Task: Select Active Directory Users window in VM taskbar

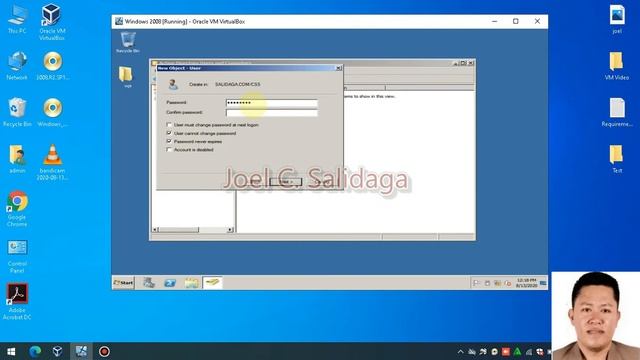Action: tap(212, 282)
